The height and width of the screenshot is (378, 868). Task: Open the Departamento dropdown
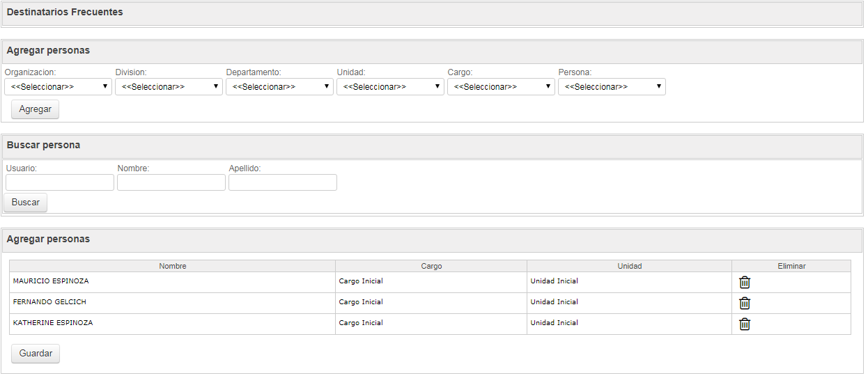click(279, 86)
